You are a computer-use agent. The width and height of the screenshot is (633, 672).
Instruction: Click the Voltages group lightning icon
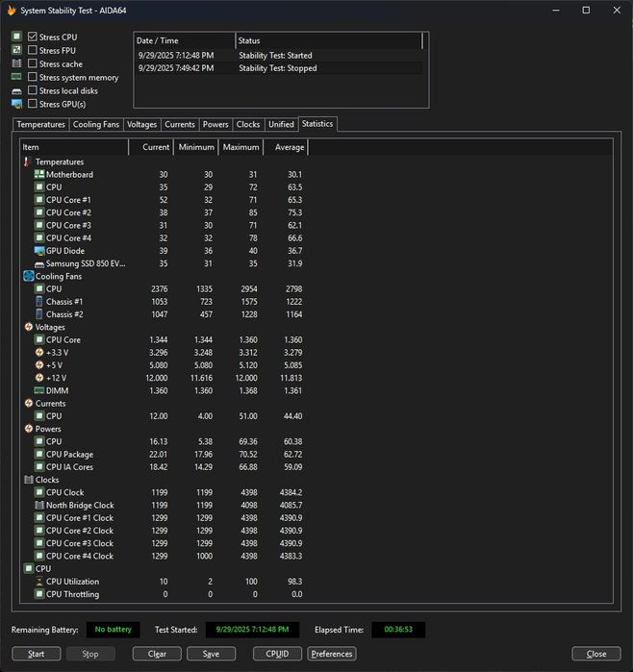pos(29,327)
